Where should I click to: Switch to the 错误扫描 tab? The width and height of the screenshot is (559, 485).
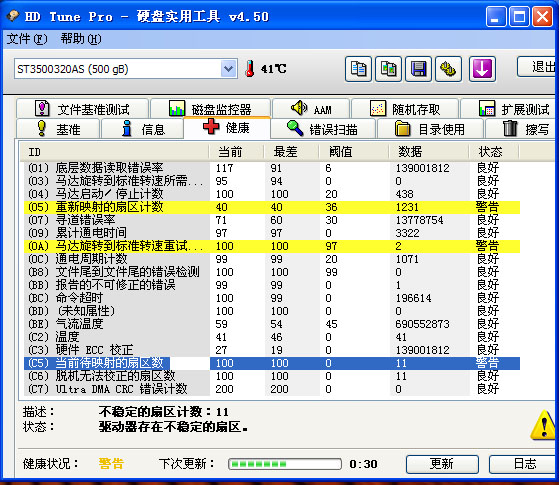[x=323, y=129]
